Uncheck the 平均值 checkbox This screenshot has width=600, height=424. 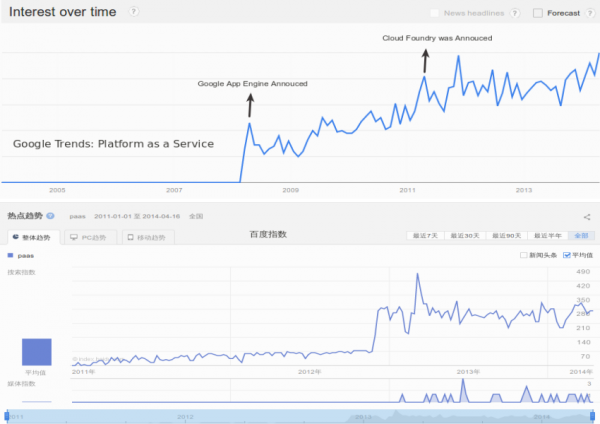click(567, 255)
